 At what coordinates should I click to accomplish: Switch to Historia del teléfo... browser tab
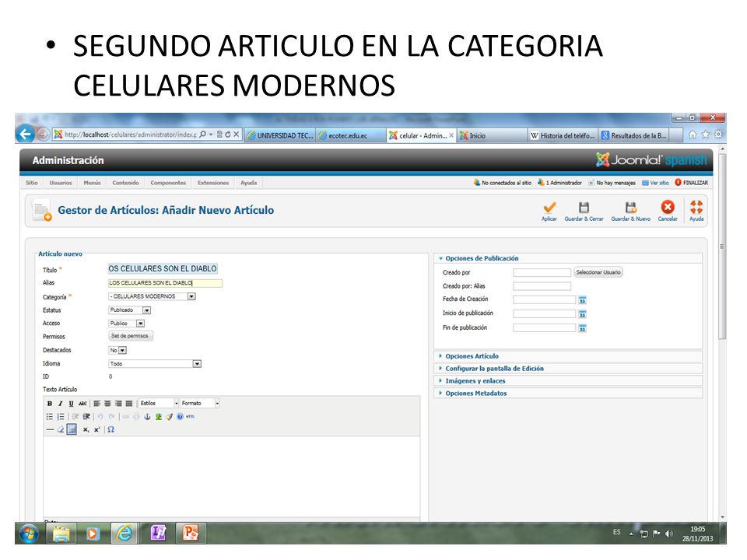[x=563, y=135]
